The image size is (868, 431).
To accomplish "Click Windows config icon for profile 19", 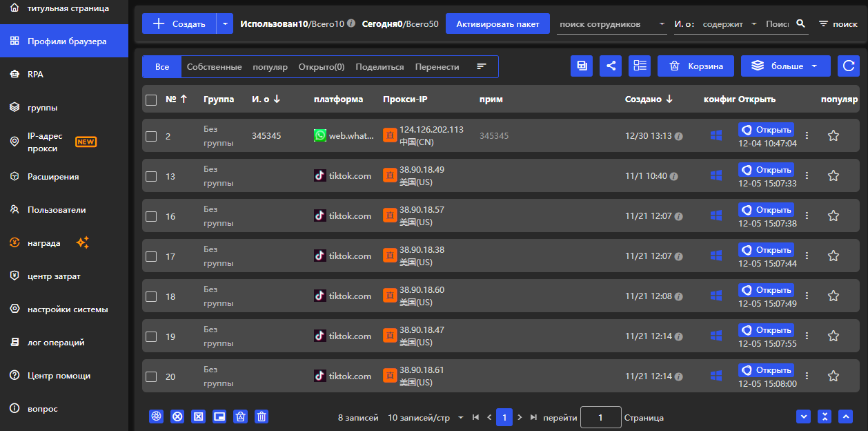I will tap(716, 336).
